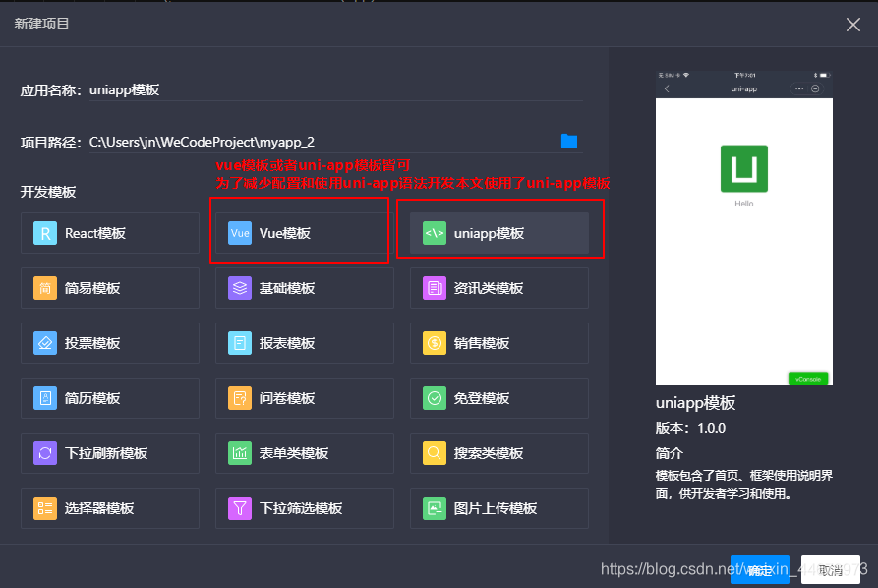Click the 搜索类模板 label
This screenshot has width=878, height=588.
point(489,453)
